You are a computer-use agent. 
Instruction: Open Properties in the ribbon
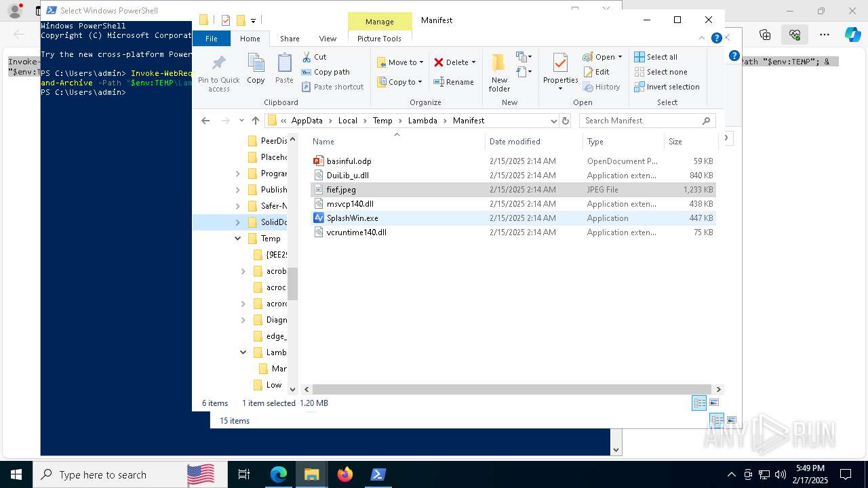coord(560,73)
